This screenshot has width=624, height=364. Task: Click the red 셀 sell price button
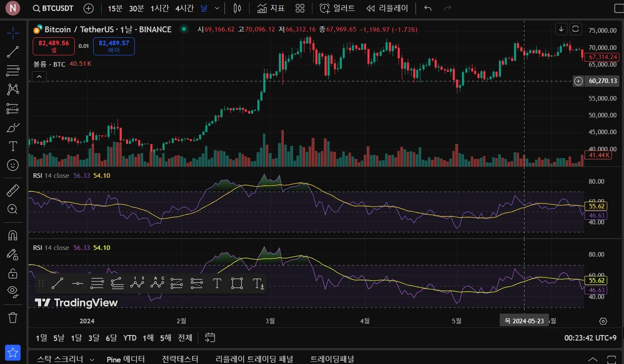[54, 46]
